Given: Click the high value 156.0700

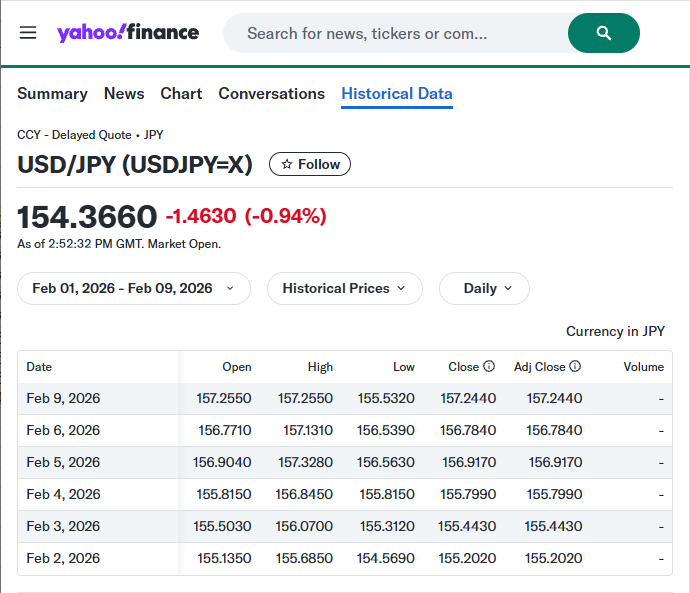Looking at the screenshot, I should click(304, 527).
